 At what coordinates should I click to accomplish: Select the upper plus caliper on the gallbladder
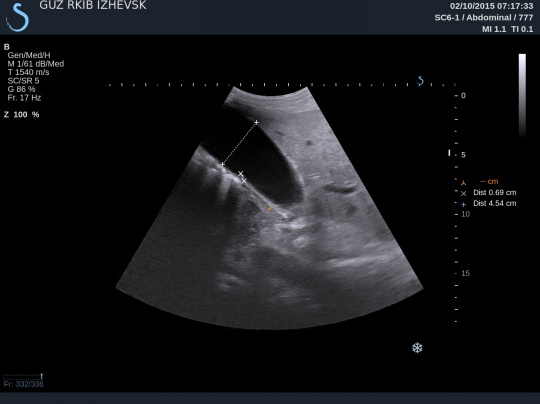[x=256, y=122]
